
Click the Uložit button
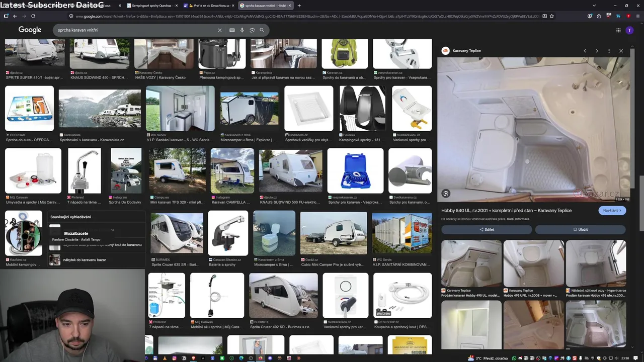tap(580, 229)
